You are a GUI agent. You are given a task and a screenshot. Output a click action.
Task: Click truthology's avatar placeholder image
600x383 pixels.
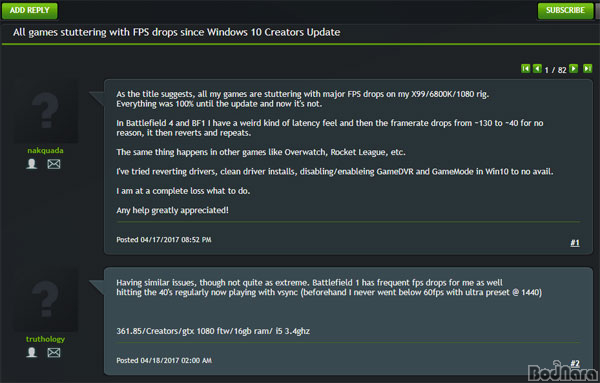46,300
